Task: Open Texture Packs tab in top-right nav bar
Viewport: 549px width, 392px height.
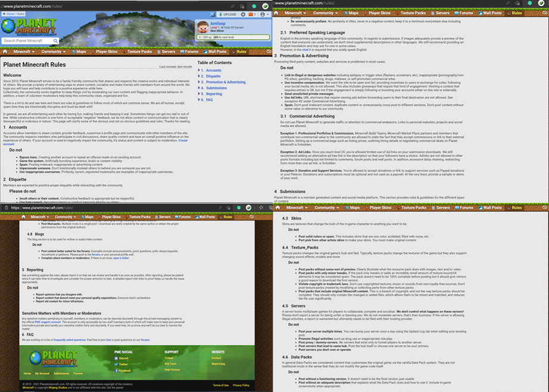Action: pyautogui.click(x=411, y=13)
